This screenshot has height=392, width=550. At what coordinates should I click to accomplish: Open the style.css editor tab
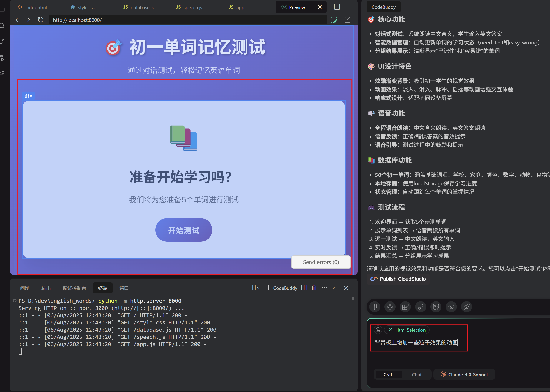pos(83,7)
